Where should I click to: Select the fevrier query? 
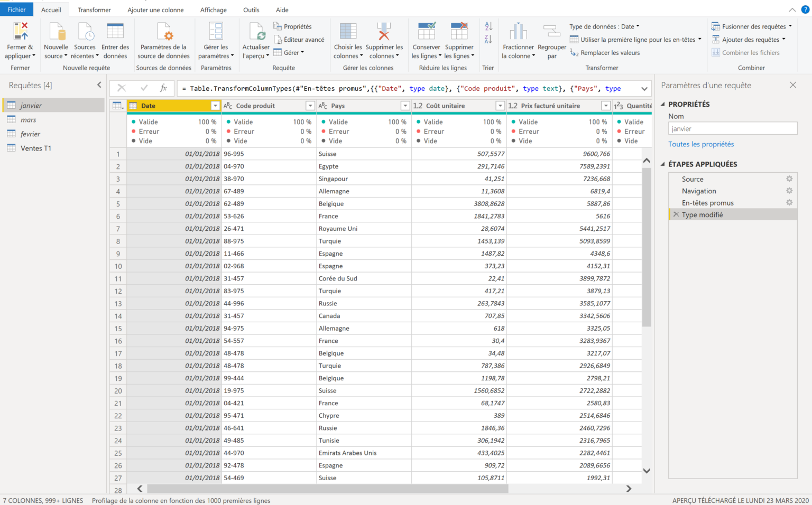pos(53,134)
